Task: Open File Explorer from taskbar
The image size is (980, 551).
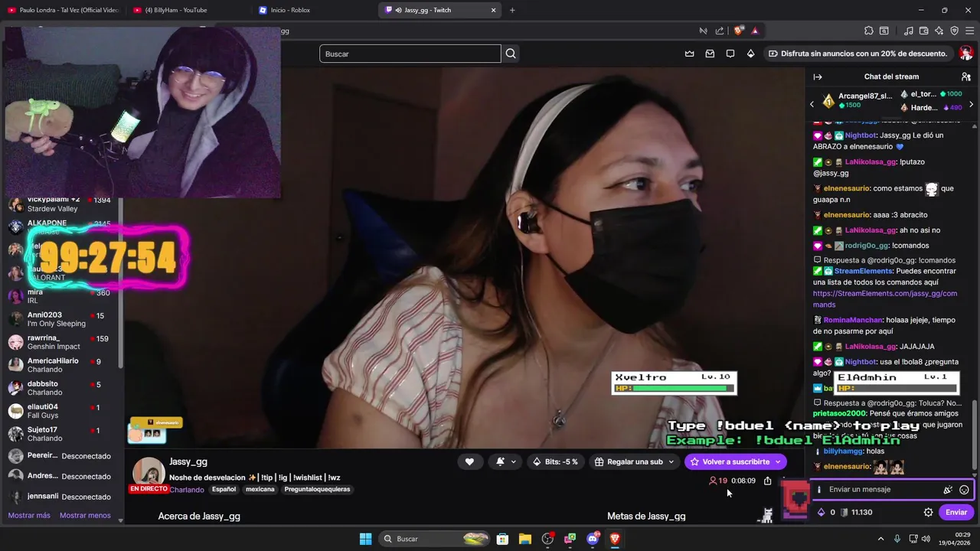Action: (525, 539)
